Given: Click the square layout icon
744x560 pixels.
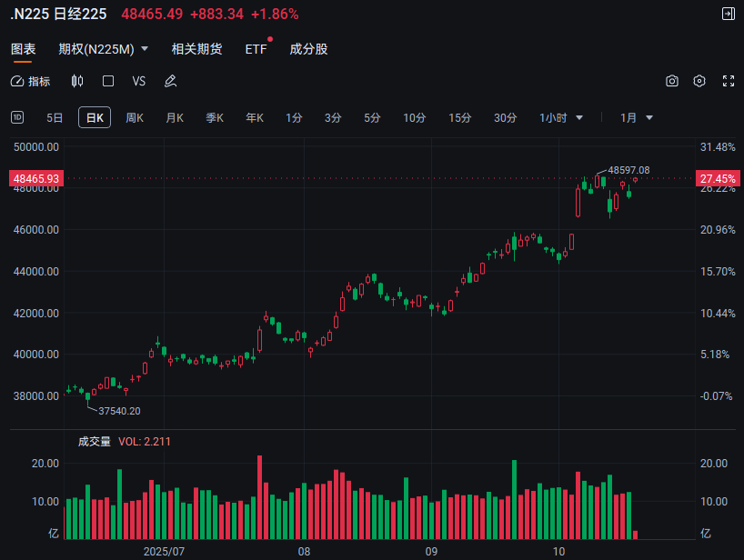Looking at the screenshot, I should 108,81.
